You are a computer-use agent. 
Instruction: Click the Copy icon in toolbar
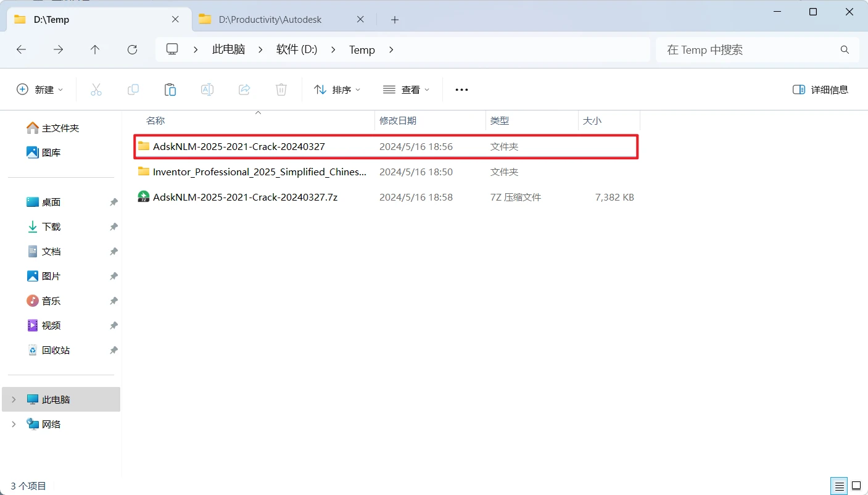click(133, 89)
